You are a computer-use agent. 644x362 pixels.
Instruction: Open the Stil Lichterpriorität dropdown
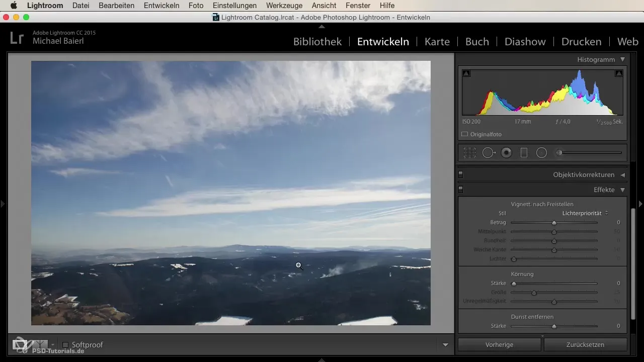pyautogui.click(x=585, y=213)
